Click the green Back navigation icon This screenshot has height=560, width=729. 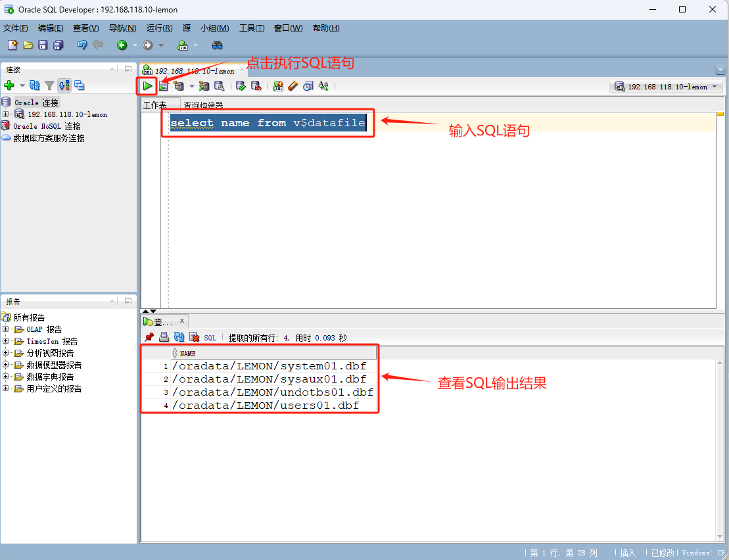click(x=122, y=45)
